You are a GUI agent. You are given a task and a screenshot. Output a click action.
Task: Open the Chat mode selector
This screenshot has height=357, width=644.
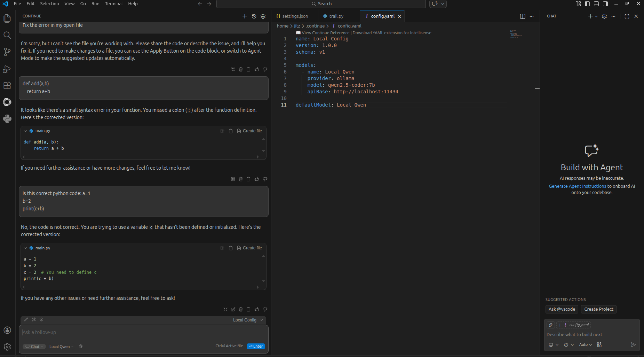pos(34,347)
